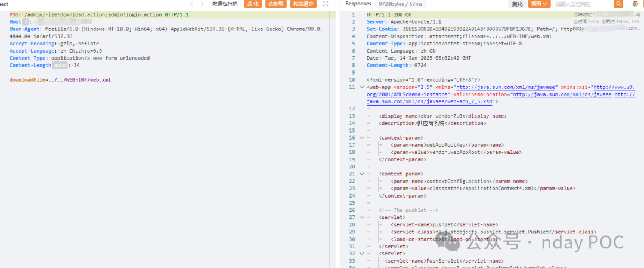Screen dimensions: 644x268
Task: Click the param-name contextConfigLocation line
Action: pyautogui.click(x=459, y=181)
